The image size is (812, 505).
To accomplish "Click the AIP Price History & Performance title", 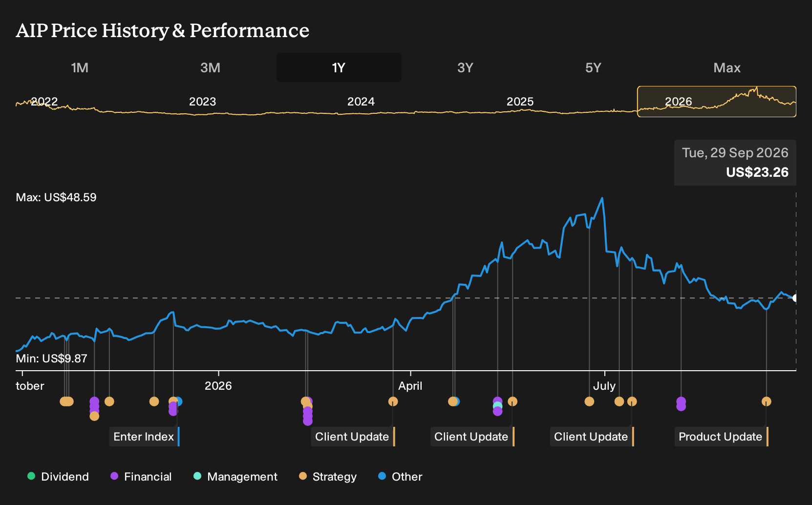I will (x=163, y=30).
